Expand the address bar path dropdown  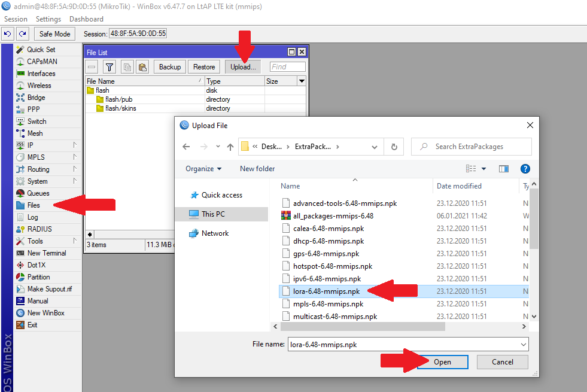[375, 147]
